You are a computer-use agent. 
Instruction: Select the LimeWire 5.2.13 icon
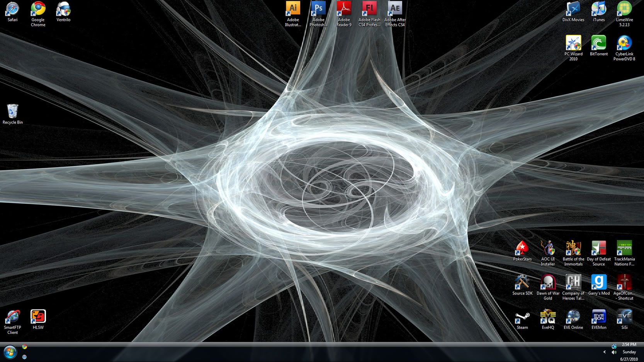coord(624,14)
